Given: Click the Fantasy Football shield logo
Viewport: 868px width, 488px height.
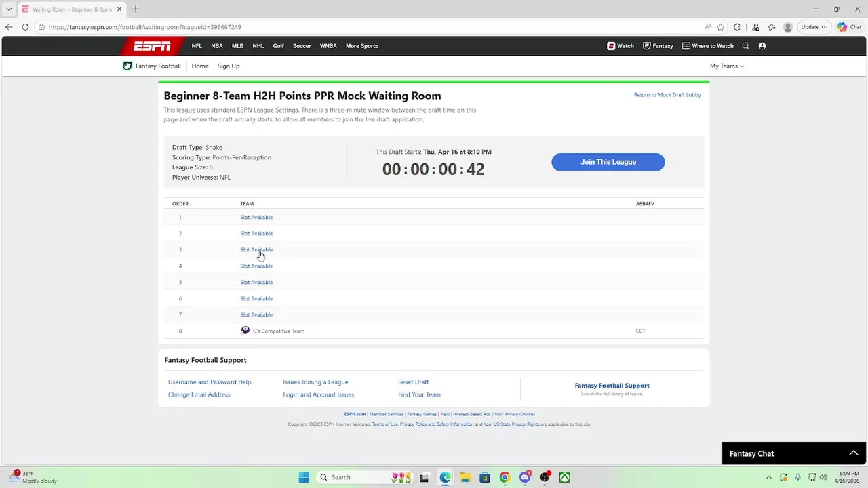Looking at the screenshot, I should (x=127, y=66).
